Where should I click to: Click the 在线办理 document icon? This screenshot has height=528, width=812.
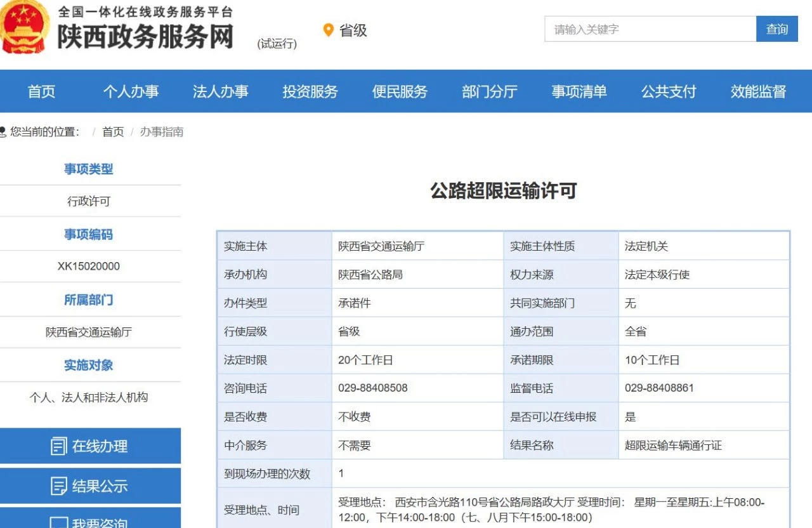(58, 446)
